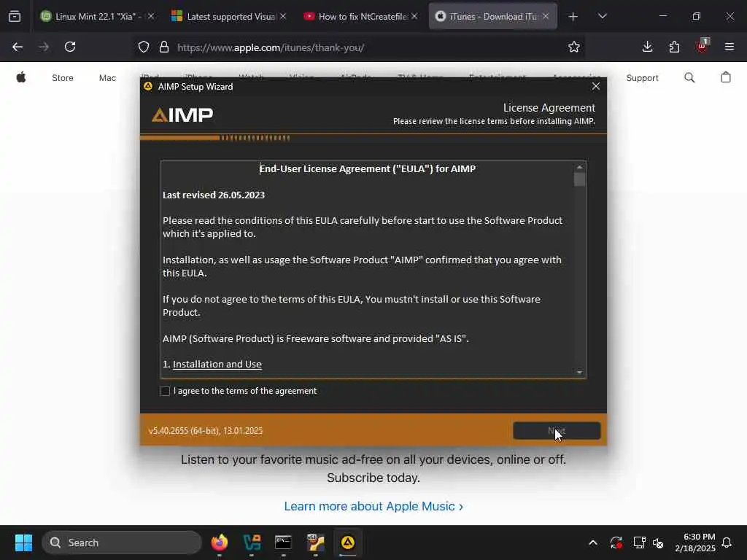Click the Apple site search icon
Screen dimensions: 747x560
689,77
